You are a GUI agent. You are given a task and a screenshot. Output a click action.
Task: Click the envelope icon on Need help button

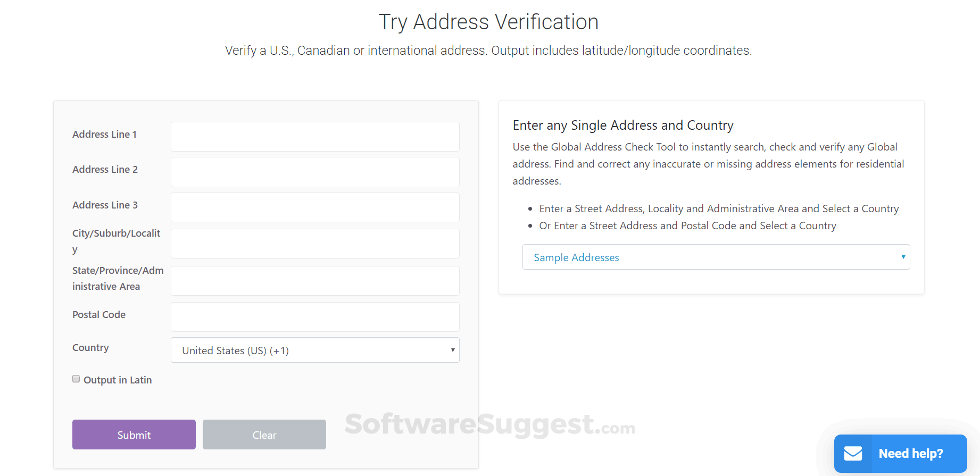click(x=853, y=453)
